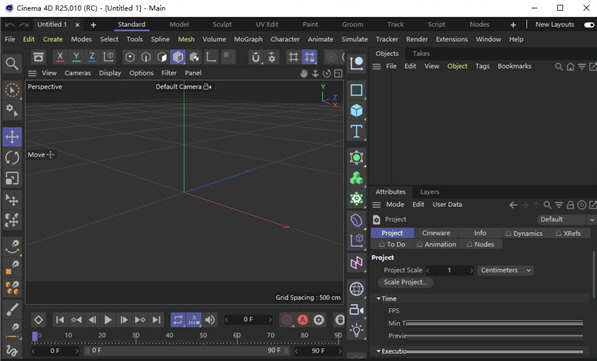Add a Text spline object
This screenshot has width=597, height=361.
(x=356, y=131)
